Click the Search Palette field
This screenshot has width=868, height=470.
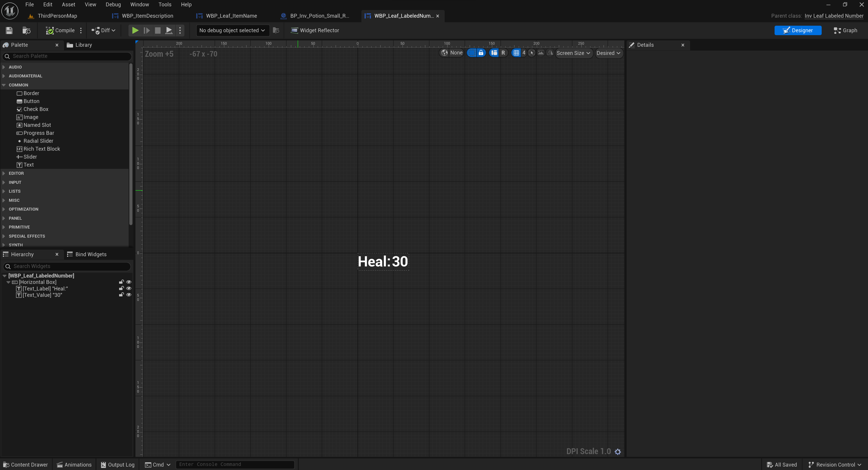[x=67, y=56]
